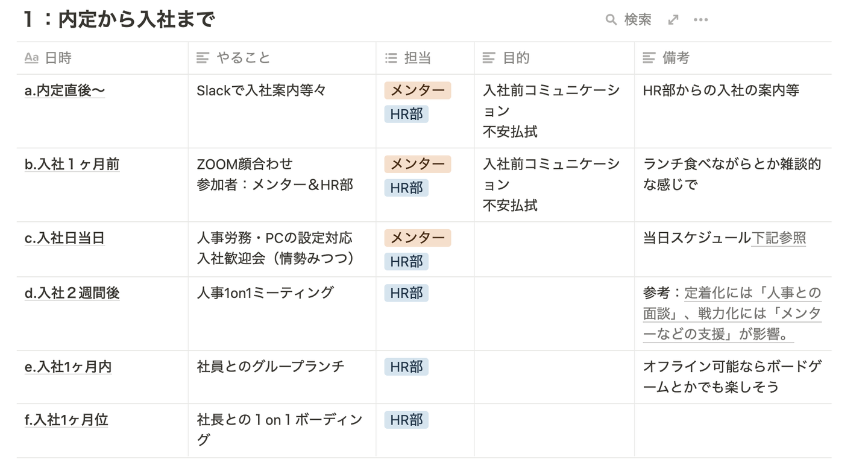Viewport: 868px width, 471px height.
Task: Click the search magnifier icon
Action: pos(611,20)
